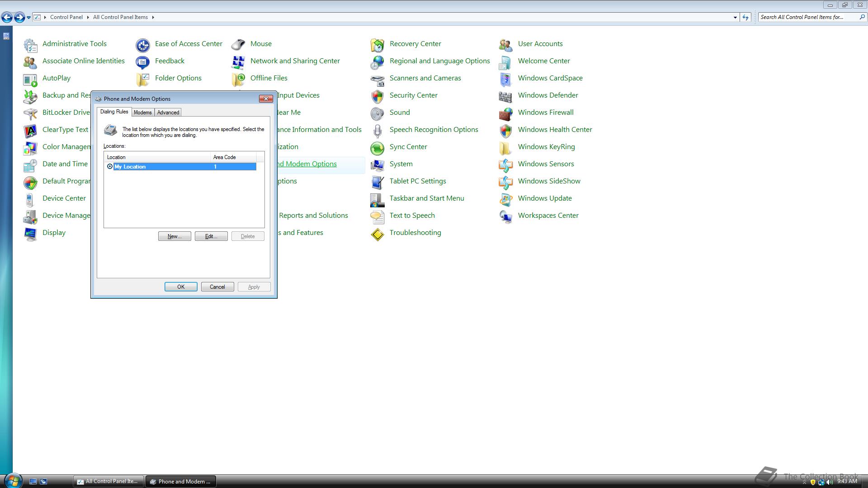868x488 pixels.
Task: Click the volume icon in system tray
Action: coord(830,482)
